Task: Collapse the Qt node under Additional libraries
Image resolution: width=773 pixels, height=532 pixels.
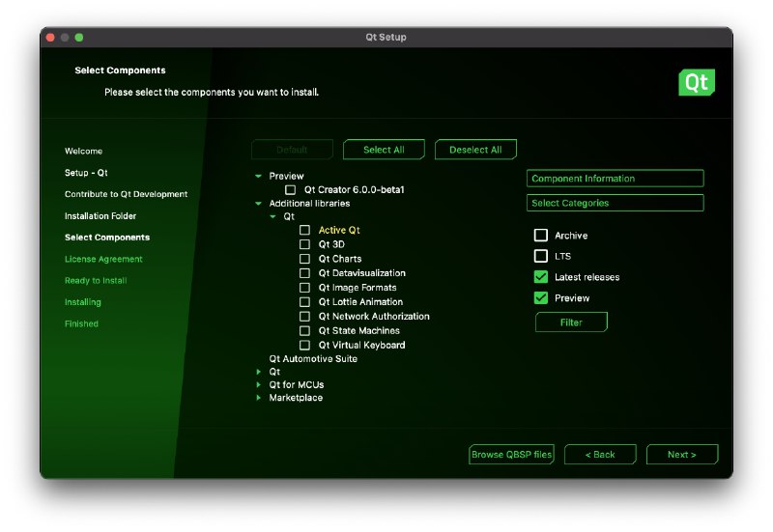Action: pos(272,216)
